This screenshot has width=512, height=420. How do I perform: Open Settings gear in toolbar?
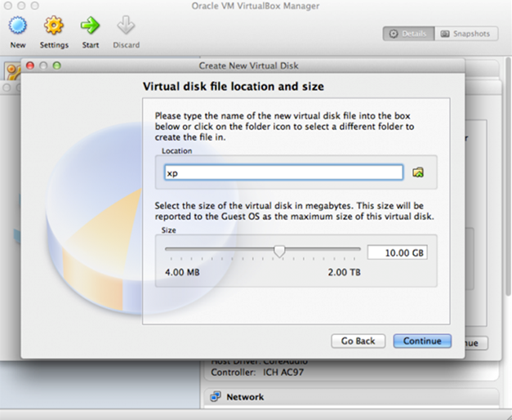[x=54, y=26]
